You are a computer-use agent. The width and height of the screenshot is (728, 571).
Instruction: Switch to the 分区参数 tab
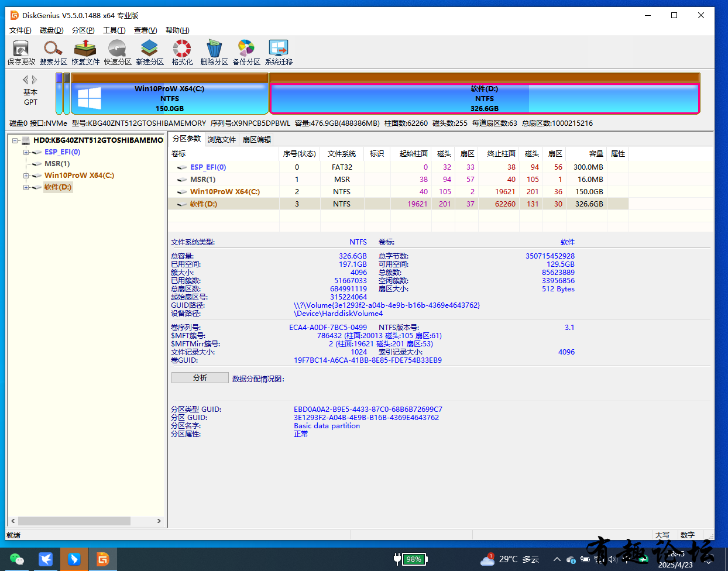(x=187, y=139)
